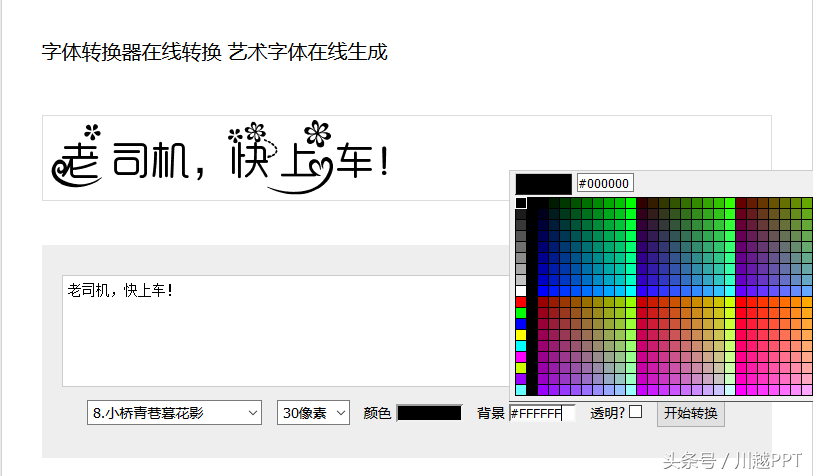Click the large black preview swatch in picker

[x=543, y=184]
